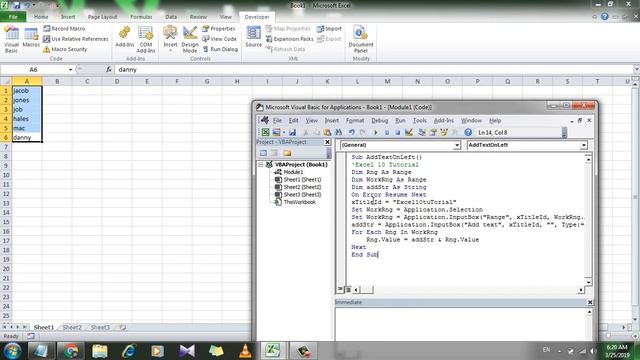Image resolution: width=640 pixels, height=360 pixels.
Task: Open Macro Security settings
Action: point(65,49)
